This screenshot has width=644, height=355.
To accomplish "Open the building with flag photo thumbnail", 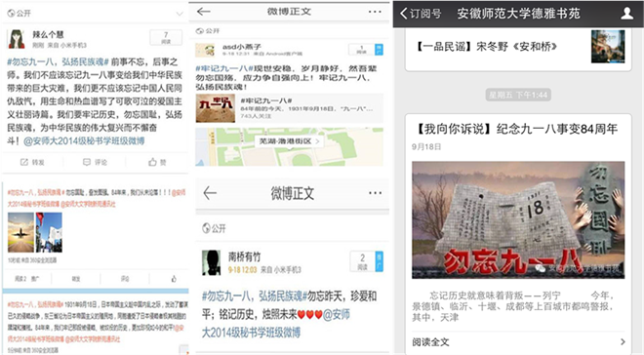I will coord(49,232).
